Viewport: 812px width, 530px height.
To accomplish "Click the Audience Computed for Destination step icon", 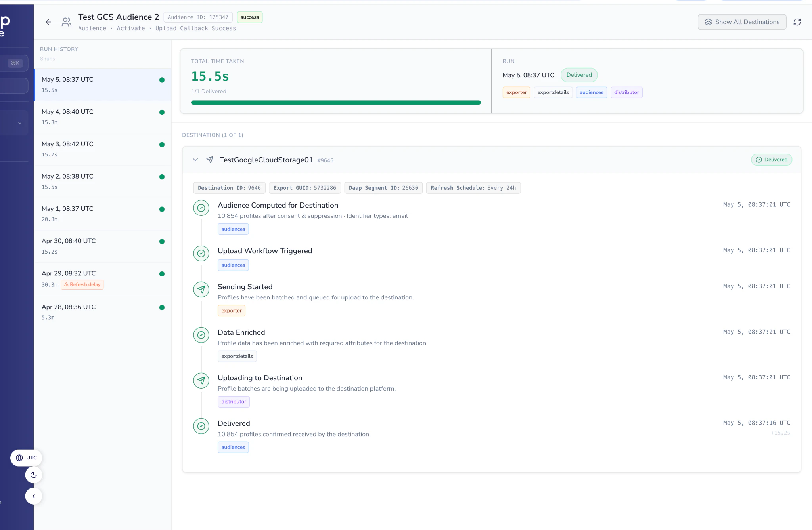I will (x=201, y=208).
